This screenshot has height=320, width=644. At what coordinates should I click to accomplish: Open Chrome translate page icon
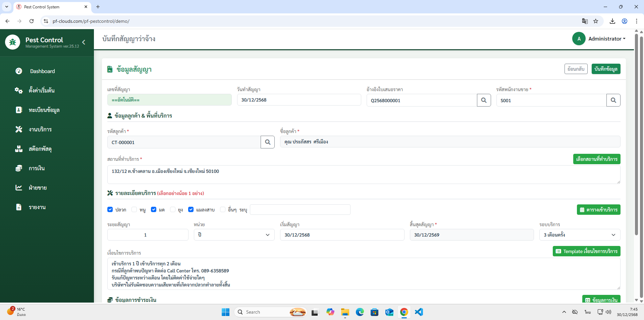point(585,21)
